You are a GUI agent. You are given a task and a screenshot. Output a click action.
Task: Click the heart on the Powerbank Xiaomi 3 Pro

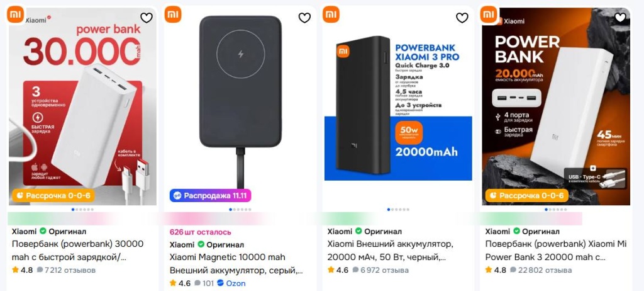point(462,18)
